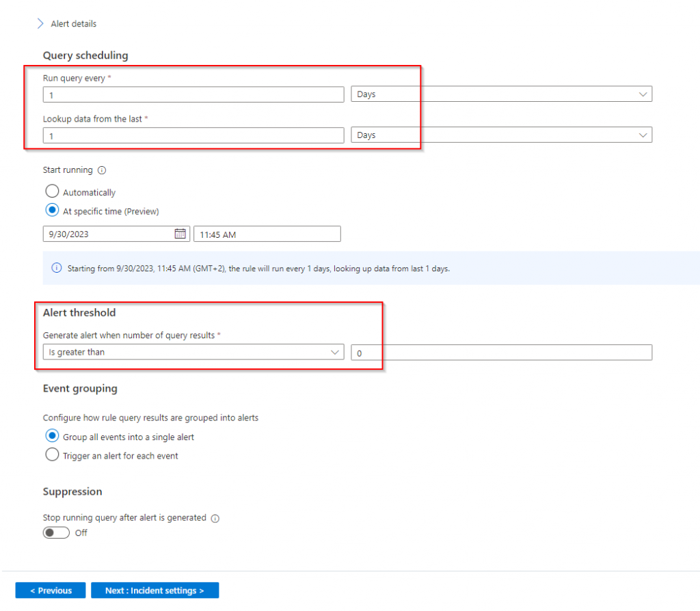Click the Run query every number field

point(193,94)
